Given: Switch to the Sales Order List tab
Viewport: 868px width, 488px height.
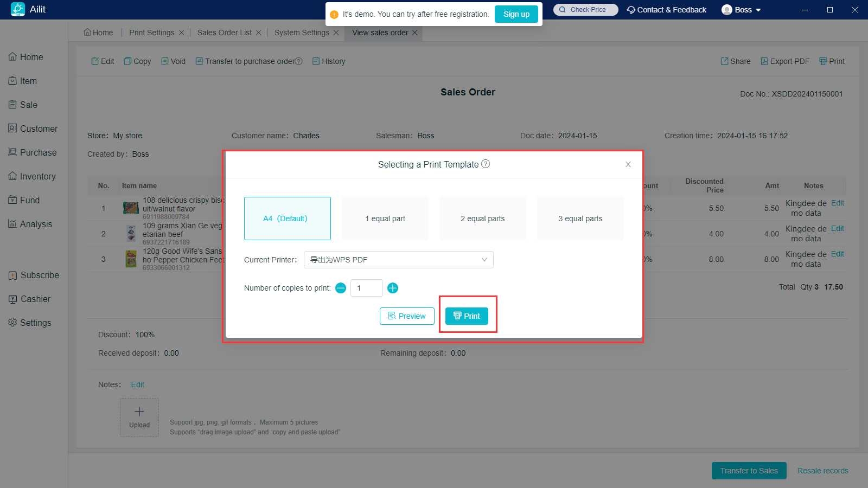Looking at the screenshot, I should [x=224, y=33].
